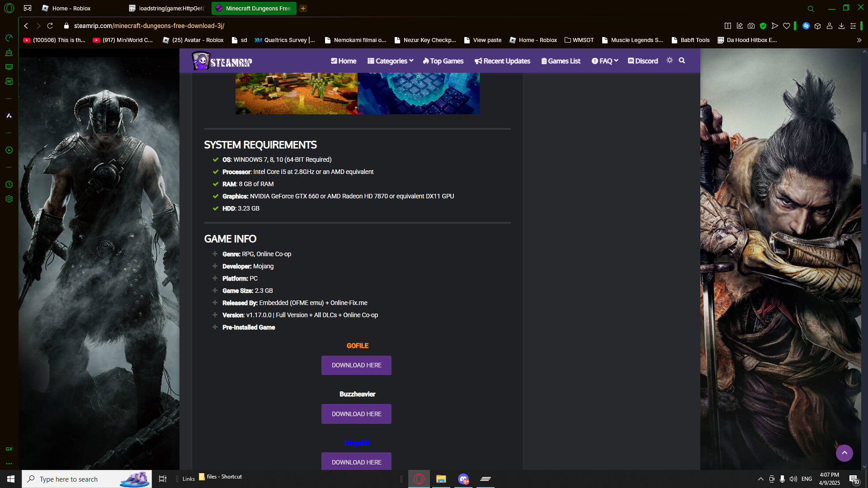Click the scroll-to-top round button
Image resolution: width=868 pixels, height=488 pixels.
click(x=844, y=453)
